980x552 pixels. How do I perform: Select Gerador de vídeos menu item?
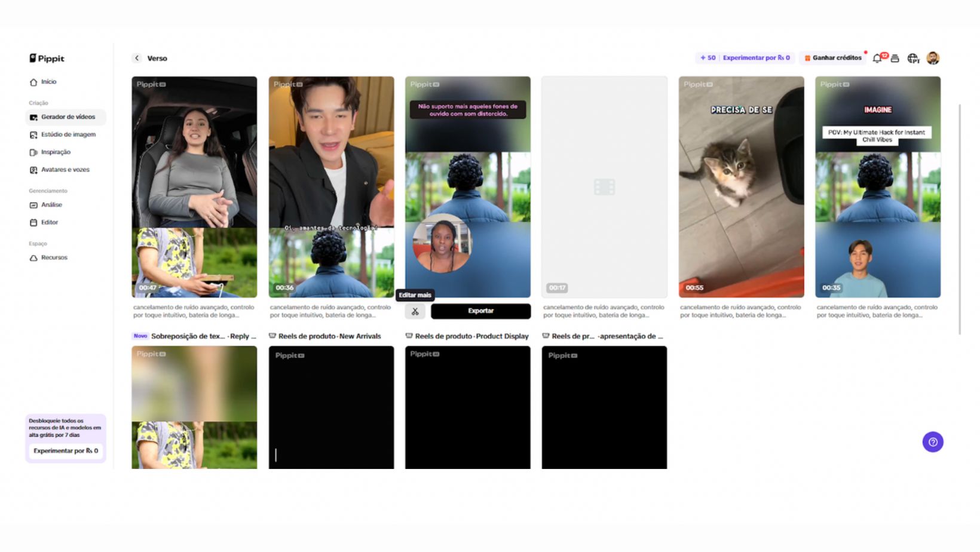click(x=68, y=117)
